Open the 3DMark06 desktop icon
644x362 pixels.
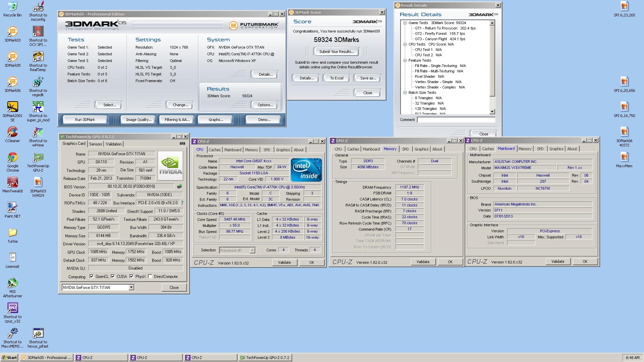click(12, 85)
